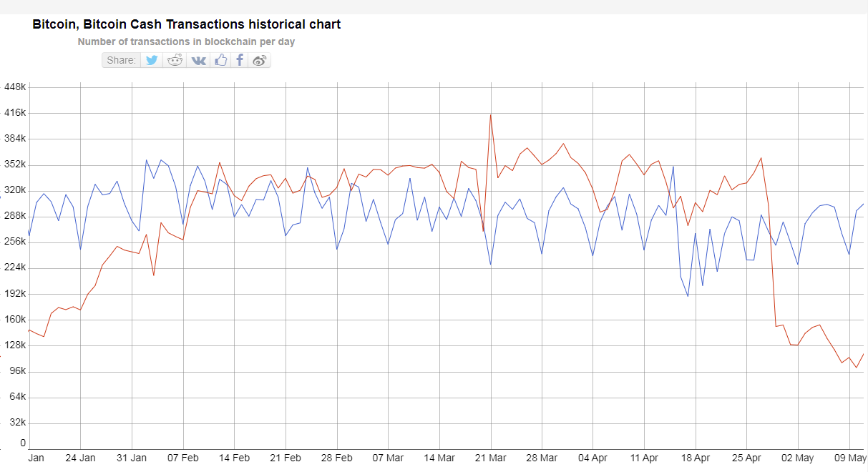Click the 352k y-axis label
Screen dimensions: 868x472
tap(15, 164)
